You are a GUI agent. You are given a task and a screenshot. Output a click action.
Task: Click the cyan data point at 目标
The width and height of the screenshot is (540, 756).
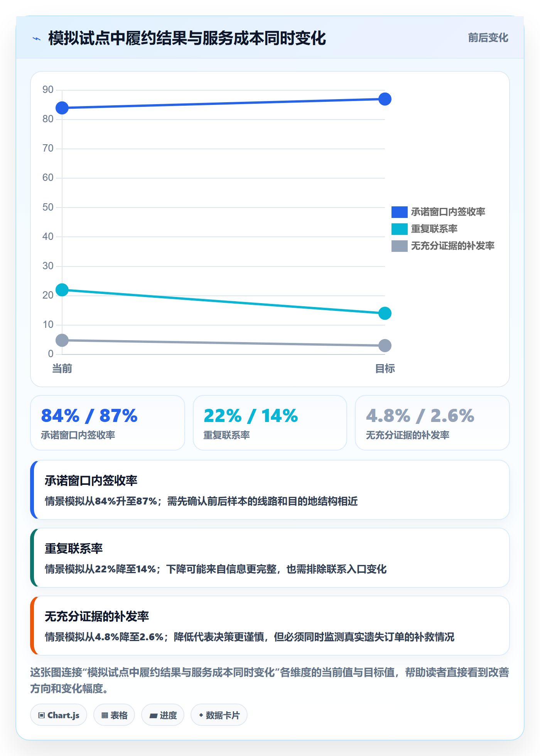coord(385,313)
